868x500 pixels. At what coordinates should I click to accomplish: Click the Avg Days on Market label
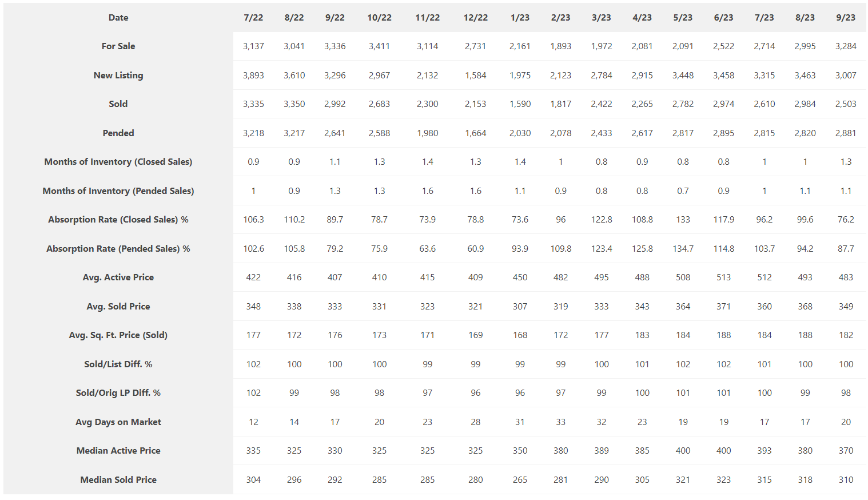click(x=118, y=422)
